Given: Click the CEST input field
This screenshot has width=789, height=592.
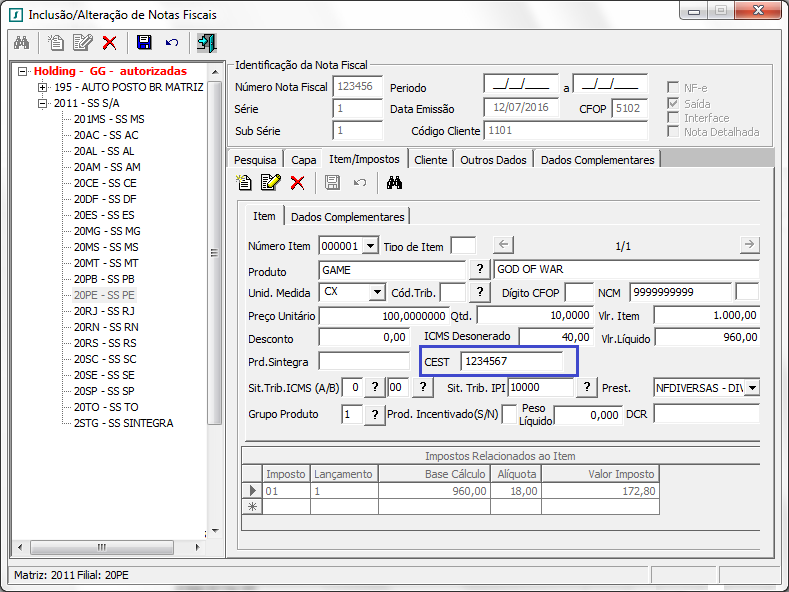Looking at the screenshot, I should tap(511, 361).
